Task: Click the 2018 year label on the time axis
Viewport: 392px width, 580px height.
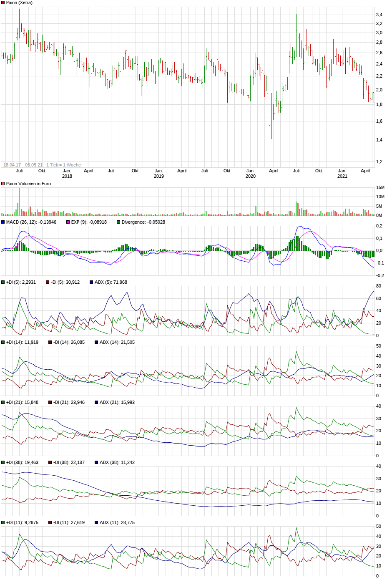Action: pos(67,176)
